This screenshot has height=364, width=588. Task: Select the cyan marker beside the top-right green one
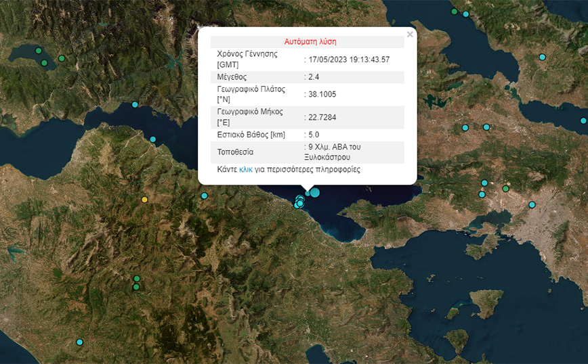(466, 14)
